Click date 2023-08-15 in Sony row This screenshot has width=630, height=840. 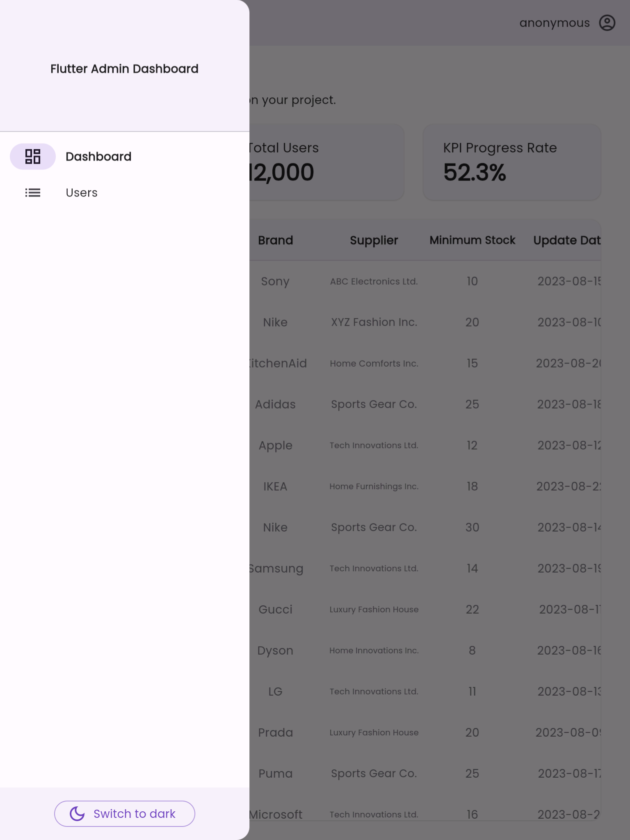coord(569,281)
